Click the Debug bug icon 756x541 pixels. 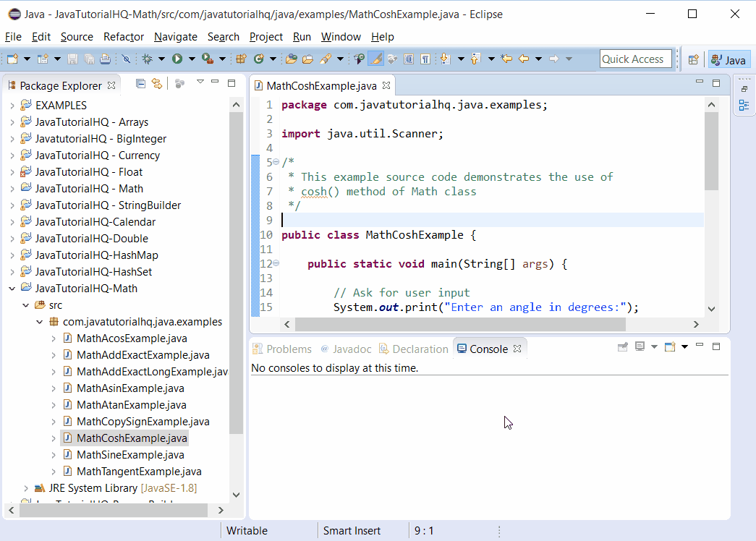coord(148,59)
